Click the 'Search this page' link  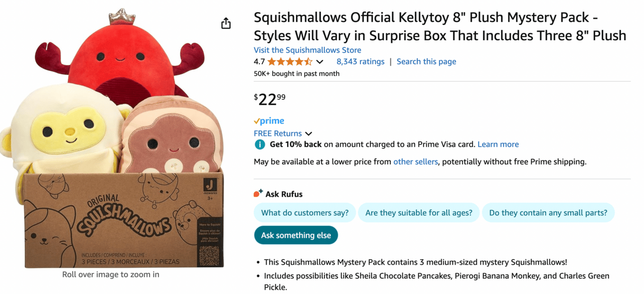click(x=426, y=62)
